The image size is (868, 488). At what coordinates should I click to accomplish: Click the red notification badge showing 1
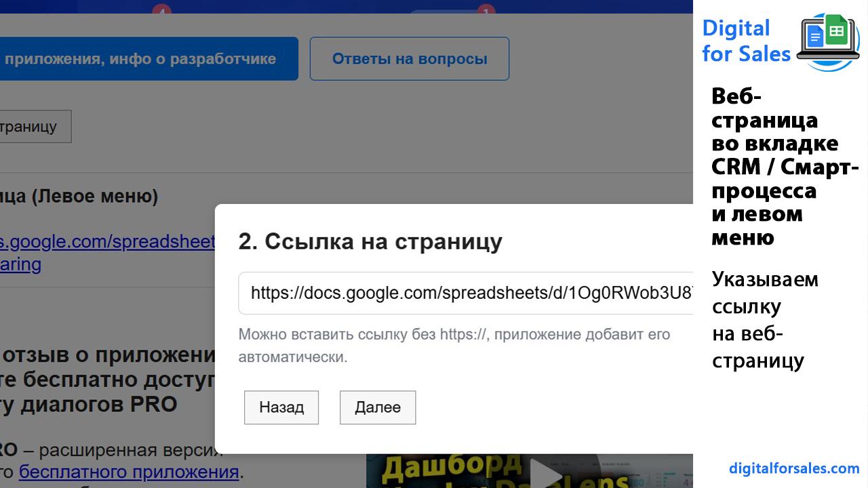coord(485,9)
